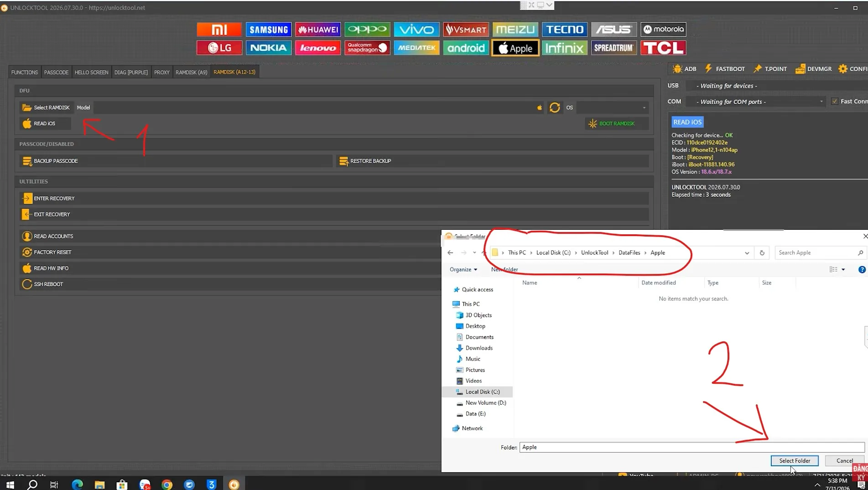This screenshot has width=868, height=490.
Task: Click the Windows Start button
Action: point(10,484)
